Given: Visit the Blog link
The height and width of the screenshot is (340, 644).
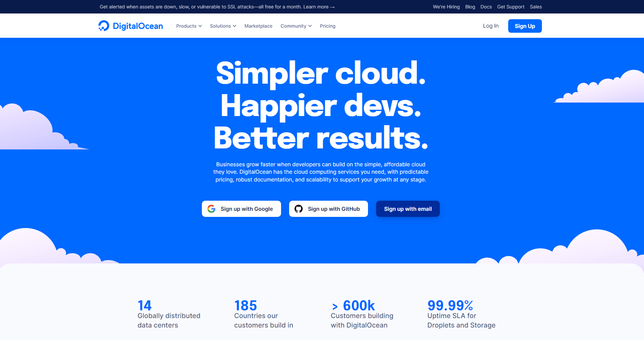Looking at the screenshot, I should click(x=470, y=7).
